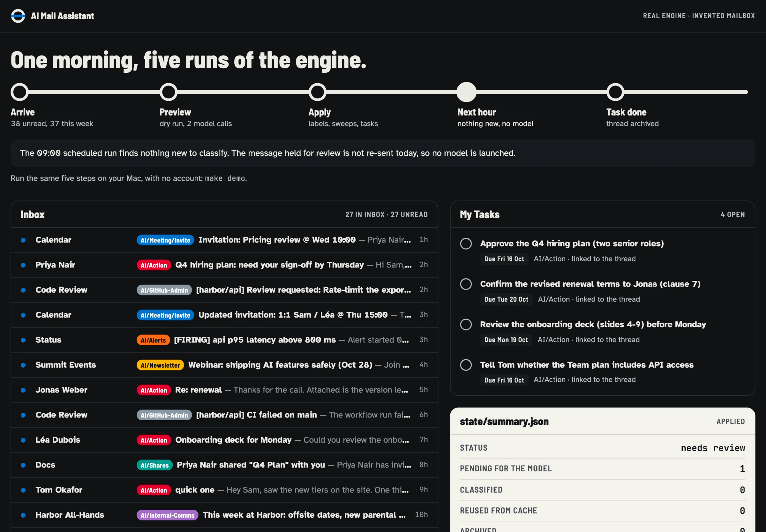Click the 27 in inbox · 27 unread counter
766x532 pixels.
[x=386, y=214]
